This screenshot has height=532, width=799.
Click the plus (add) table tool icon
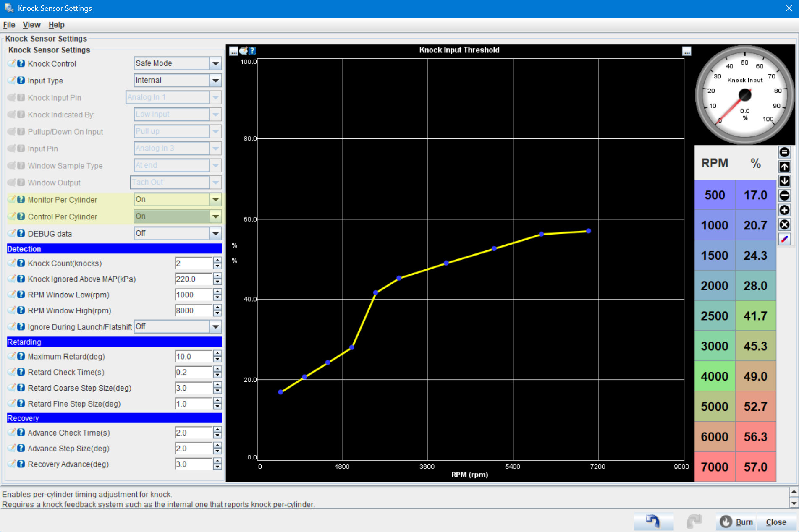click(x=784, y=210)
